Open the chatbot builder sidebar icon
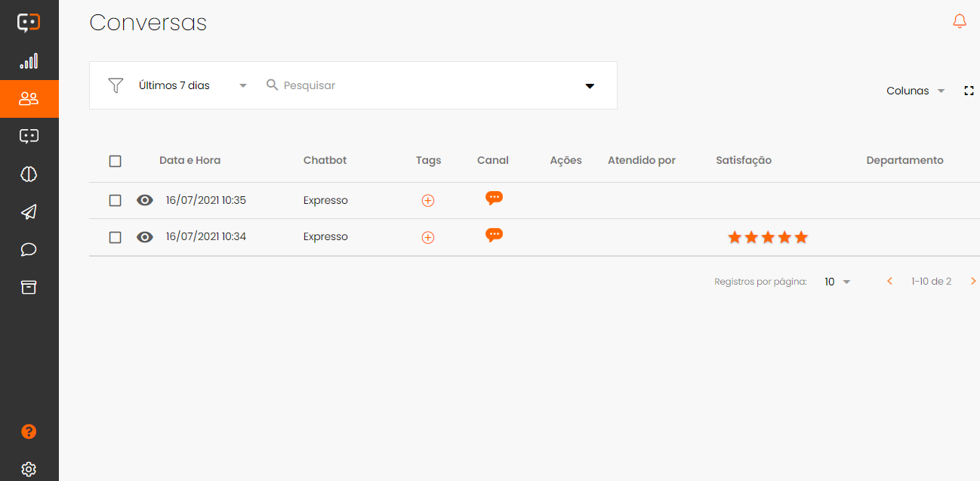This screenshot has width=980, height=481. (29, 137)
